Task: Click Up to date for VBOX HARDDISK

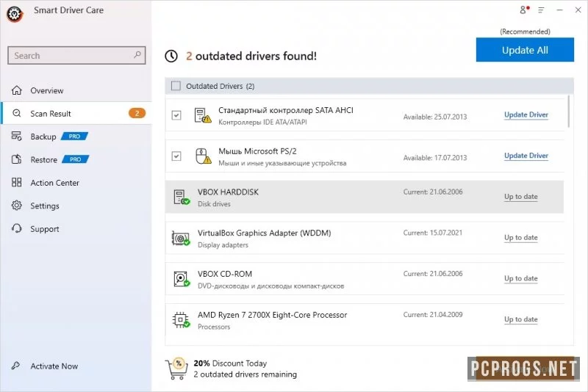Action: (x=521, y=197)
